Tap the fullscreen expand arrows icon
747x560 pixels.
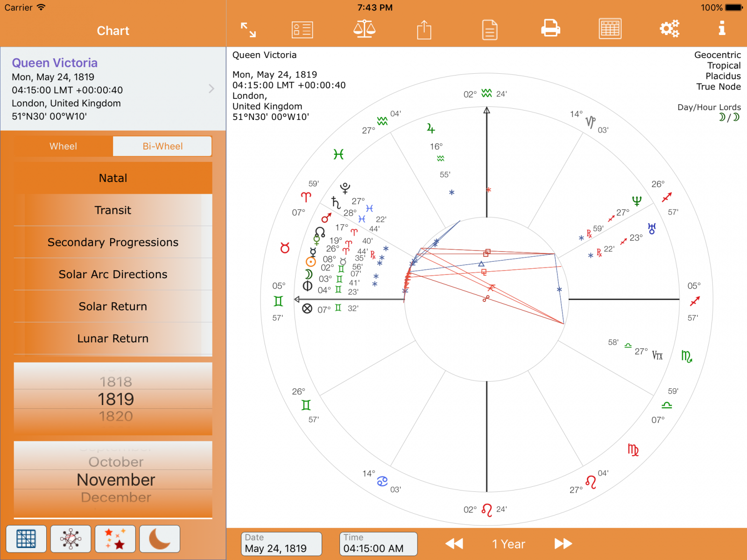248,30
